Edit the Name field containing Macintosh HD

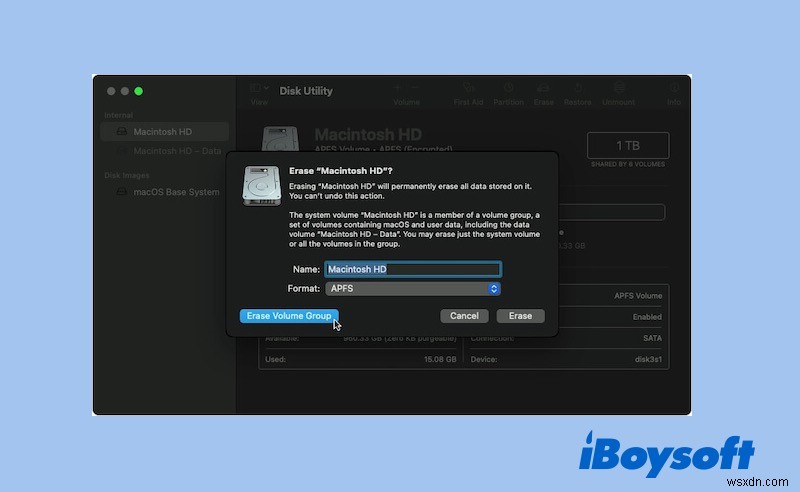(413, 269)
